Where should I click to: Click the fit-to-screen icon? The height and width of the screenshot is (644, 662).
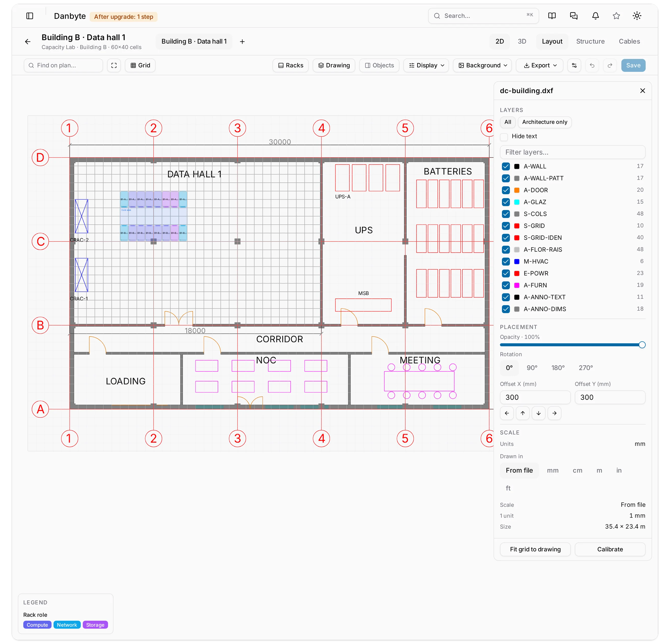(x=114, y=65)
